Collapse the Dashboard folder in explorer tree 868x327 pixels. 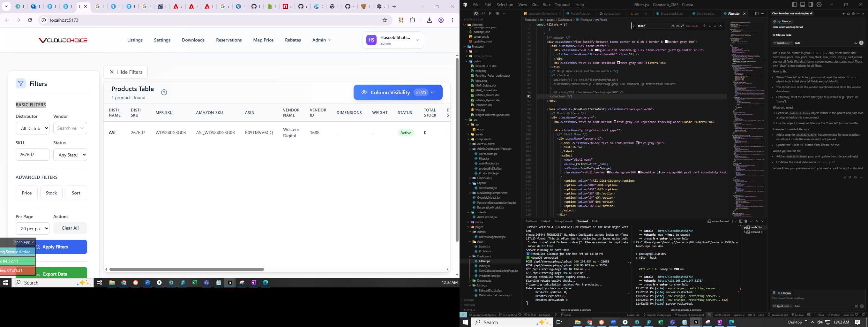tap(484, 256)
